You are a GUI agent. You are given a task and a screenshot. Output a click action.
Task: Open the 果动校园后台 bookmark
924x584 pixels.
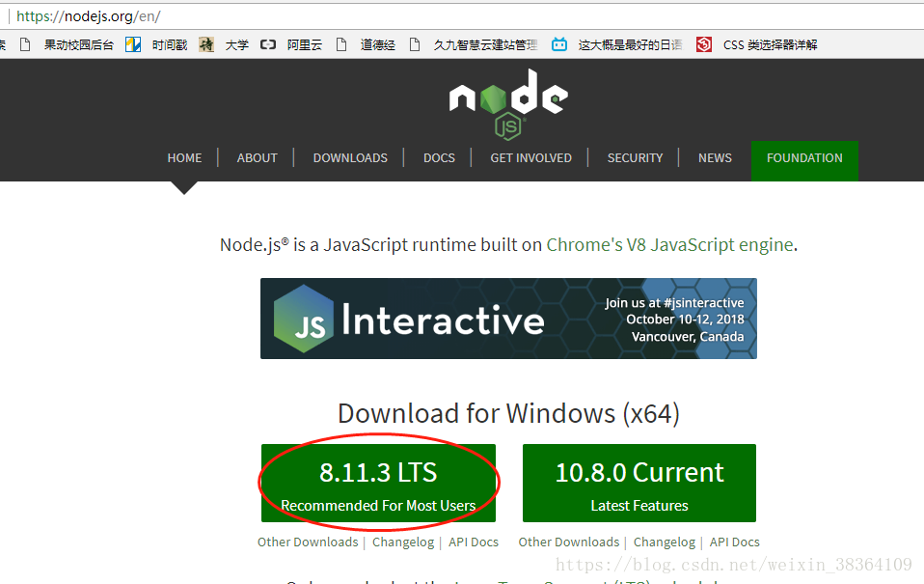click(x=67, y=44)
